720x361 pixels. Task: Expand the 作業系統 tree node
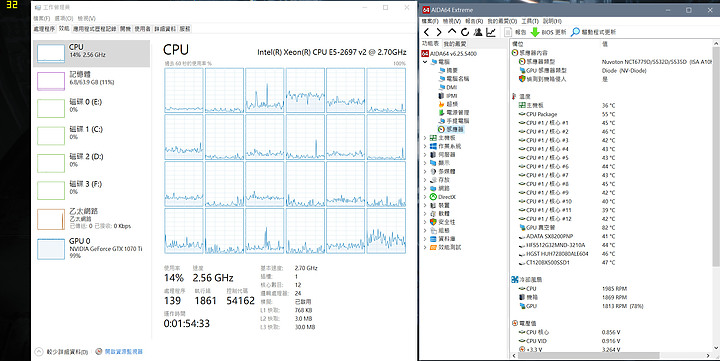[x=425, y=146]
